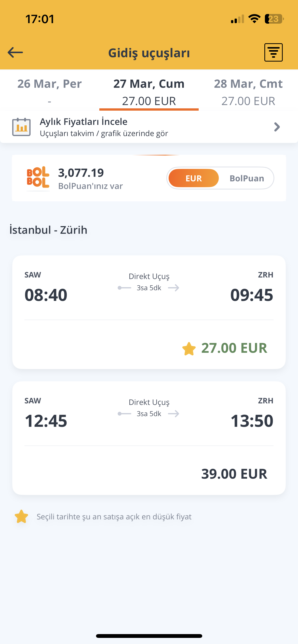Select the 28 Mar, Cmt date tab
The image size is (298, 644).
pyautogui.click(x=248, y=92)
